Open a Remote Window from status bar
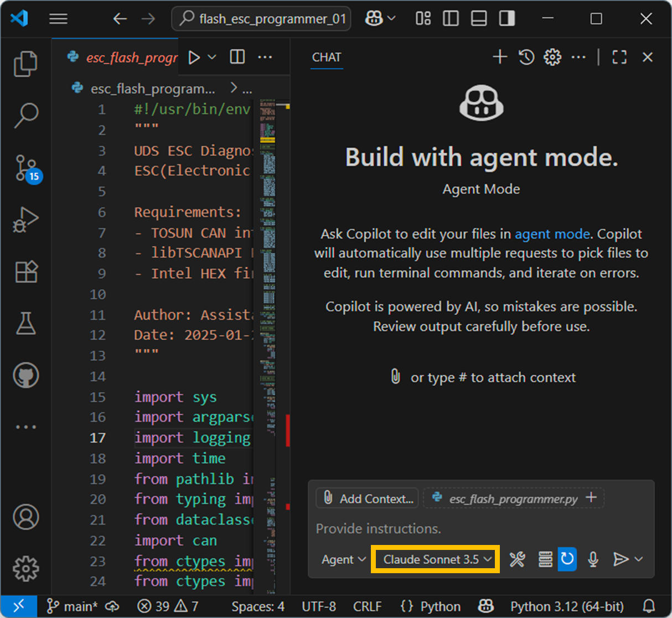 (x=19, y=606)
